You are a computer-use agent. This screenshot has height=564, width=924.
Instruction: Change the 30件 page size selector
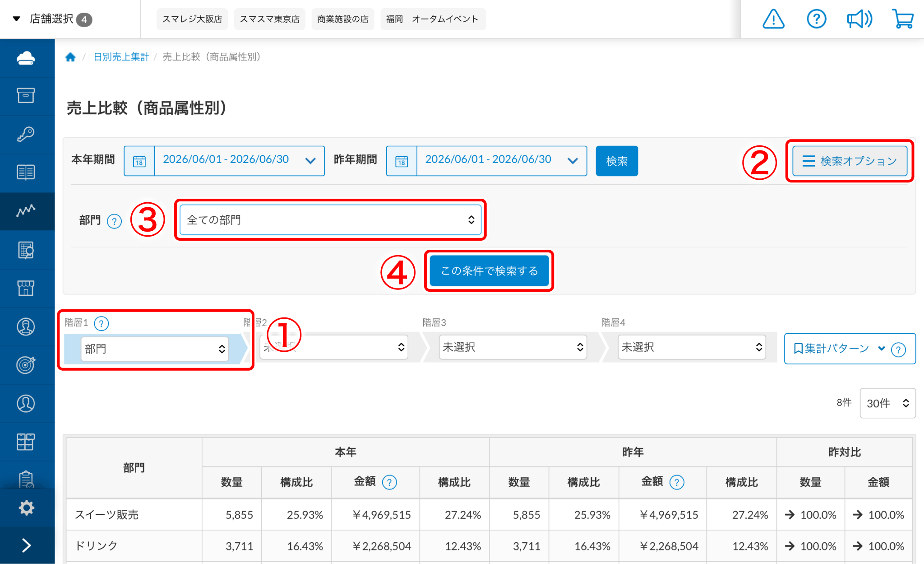click(887, 403)
